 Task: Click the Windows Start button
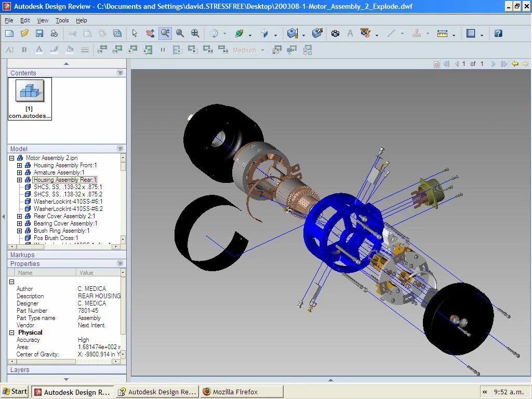(15, 392)
